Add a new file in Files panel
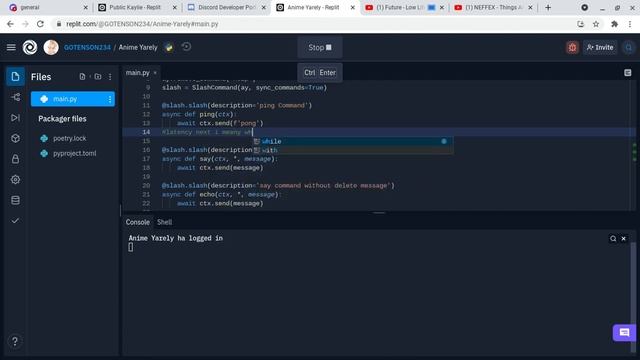The height and width of the screenshot is (360, 640). 82,77
